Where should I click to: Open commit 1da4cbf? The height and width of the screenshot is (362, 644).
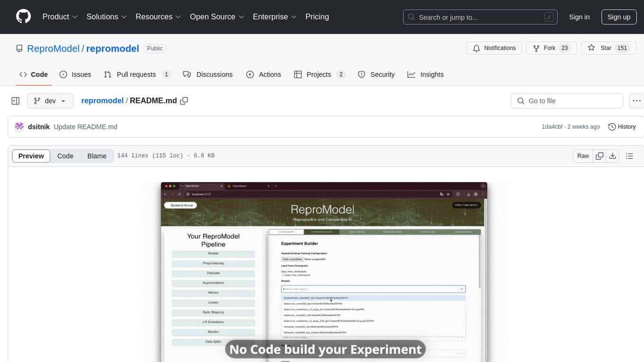click(552, 127)
